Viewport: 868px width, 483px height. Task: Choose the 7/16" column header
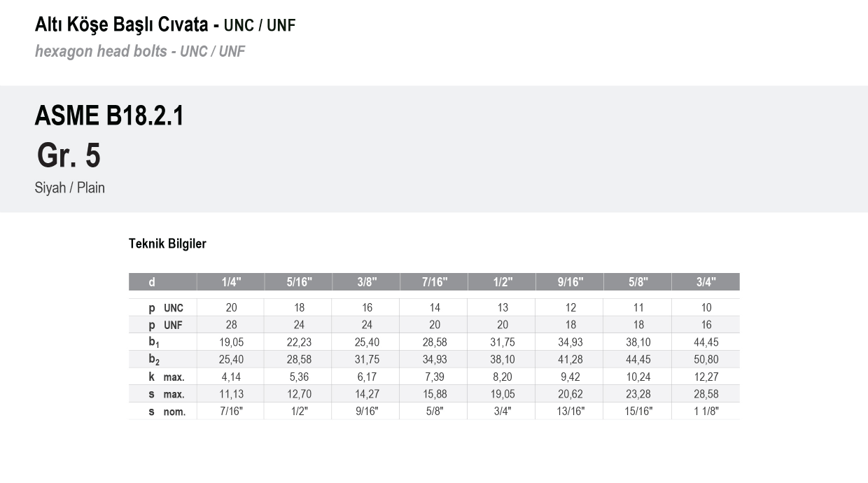(x=434, y=282)
